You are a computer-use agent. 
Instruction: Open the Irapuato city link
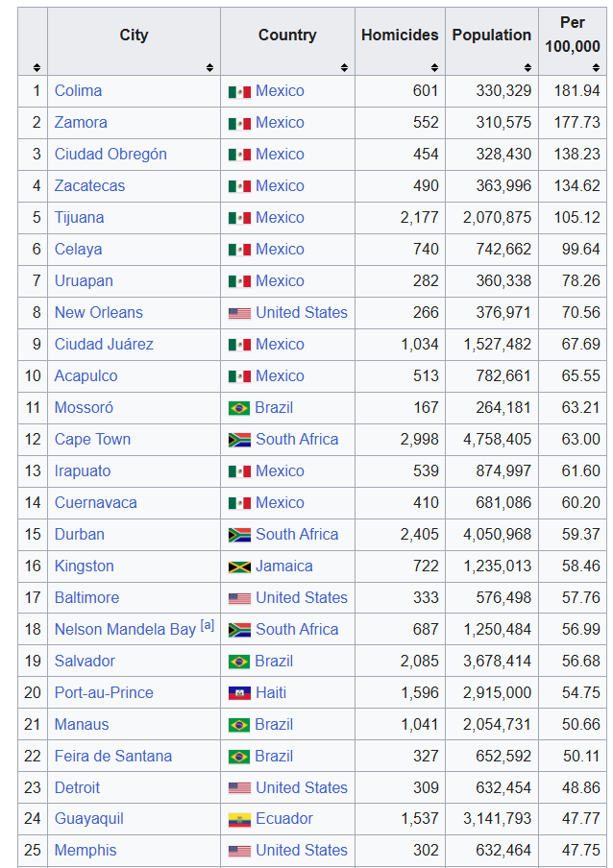[x=83, y=471]
